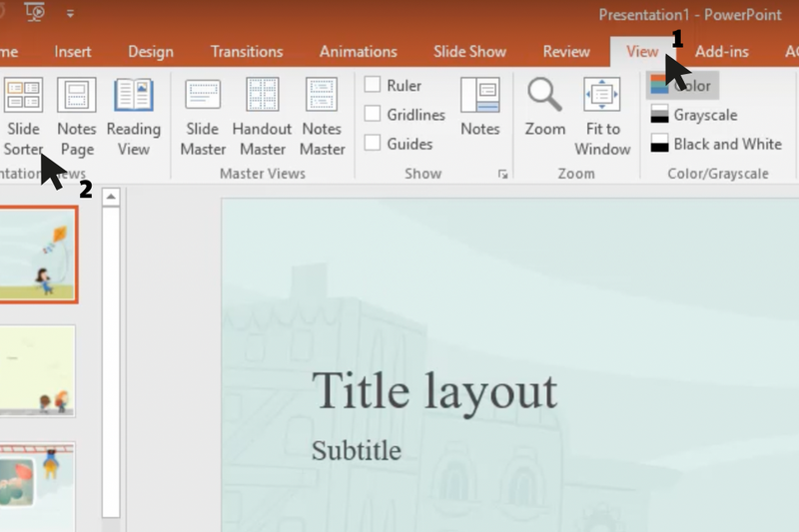Screen dimensions: 799x532
Task: Click the Title layout text on the slide
Action: [434, 391]
